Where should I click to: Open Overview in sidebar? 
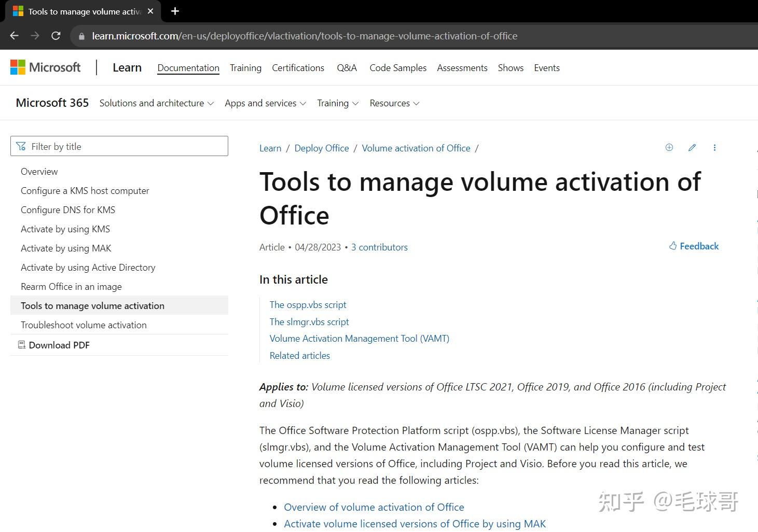click(x=39, y=172)
